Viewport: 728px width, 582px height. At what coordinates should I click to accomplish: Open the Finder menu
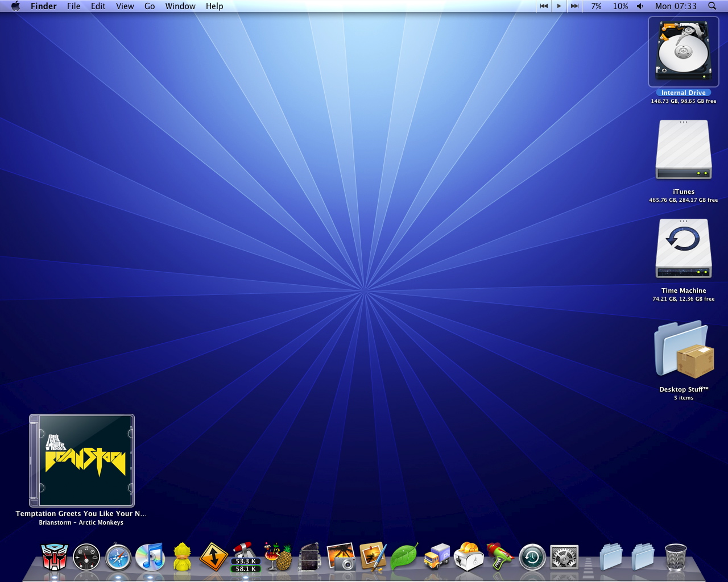click(x=44, y=6)
